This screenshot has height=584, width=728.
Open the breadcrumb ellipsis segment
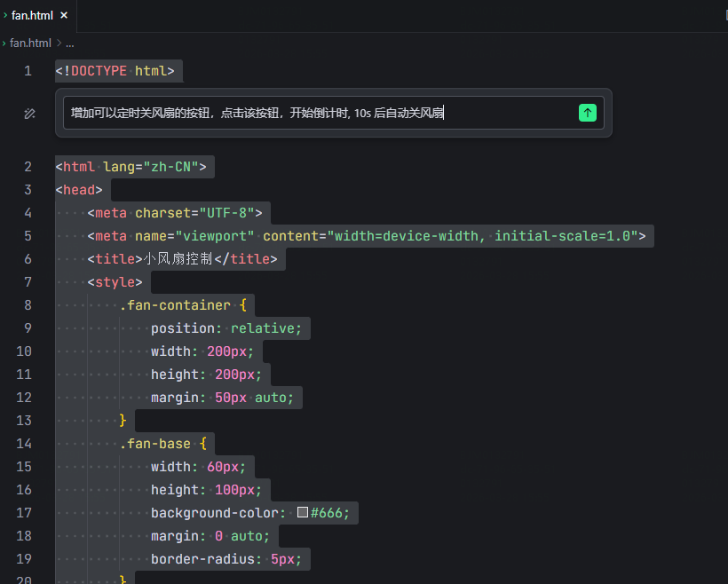coord(69,43)
